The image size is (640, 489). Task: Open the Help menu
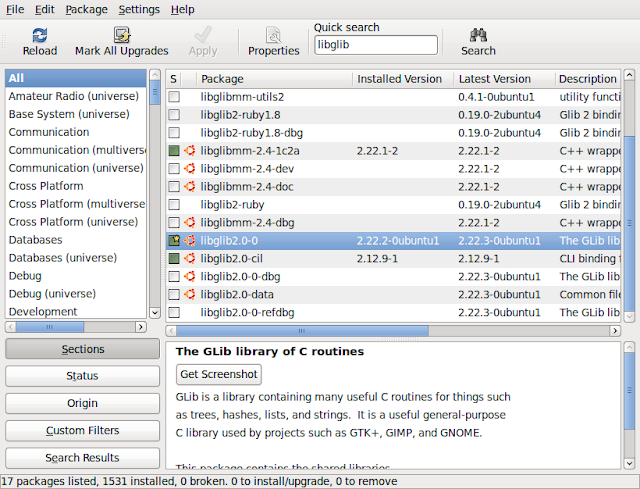tap(182, 9)
